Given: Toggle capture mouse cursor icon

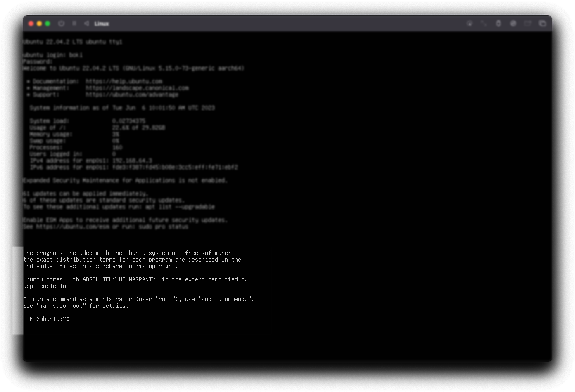Looking at the screenshot, I should 469,24.
